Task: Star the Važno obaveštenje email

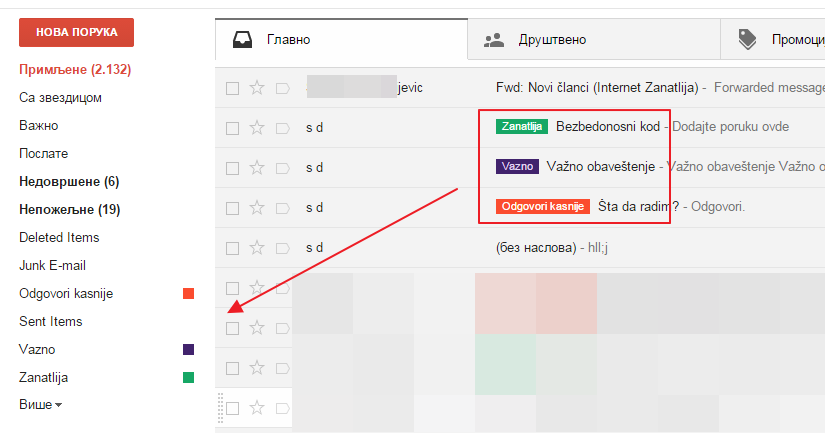Action: coord(257,167)
